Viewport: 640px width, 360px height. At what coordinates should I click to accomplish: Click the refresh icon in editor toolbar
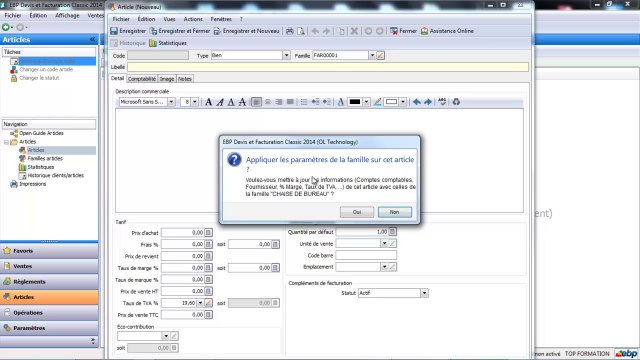click(x=456, y=102)
